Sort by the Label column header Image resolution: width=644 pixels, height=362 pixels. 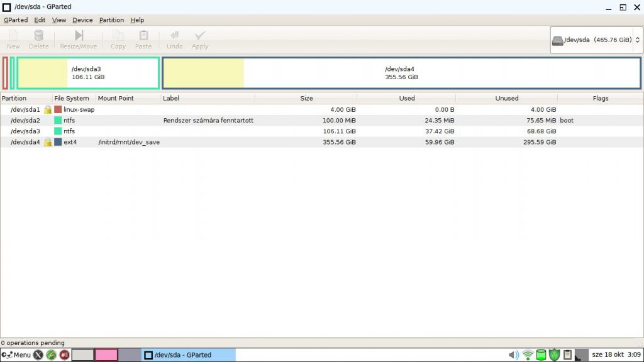coord(208,98)
